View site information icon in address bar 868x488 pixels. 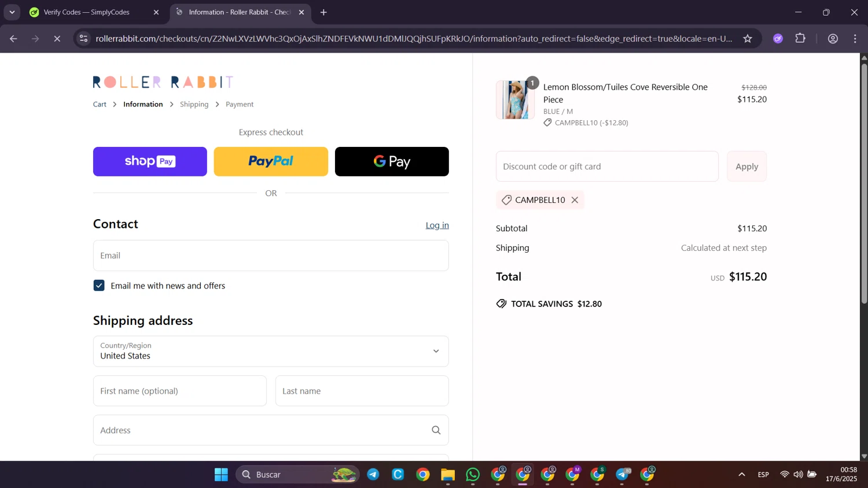tap(84, 39)
